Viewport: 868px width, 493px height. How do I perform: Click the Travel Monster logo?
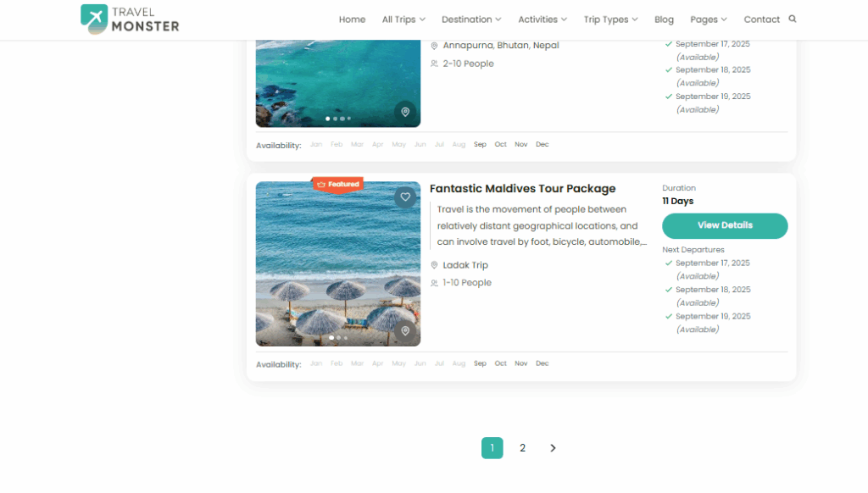tap(130, 19)
